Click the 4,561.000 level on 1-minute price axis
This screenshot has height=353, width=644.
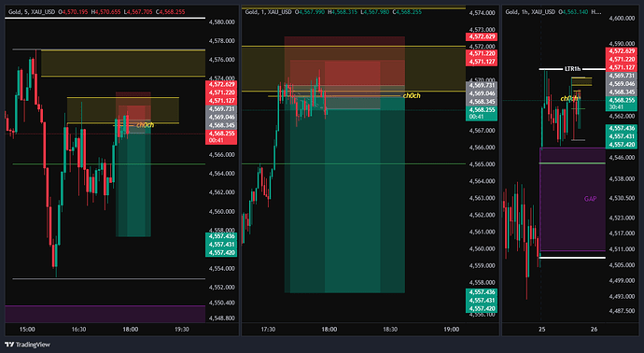(x=482, y=232)
